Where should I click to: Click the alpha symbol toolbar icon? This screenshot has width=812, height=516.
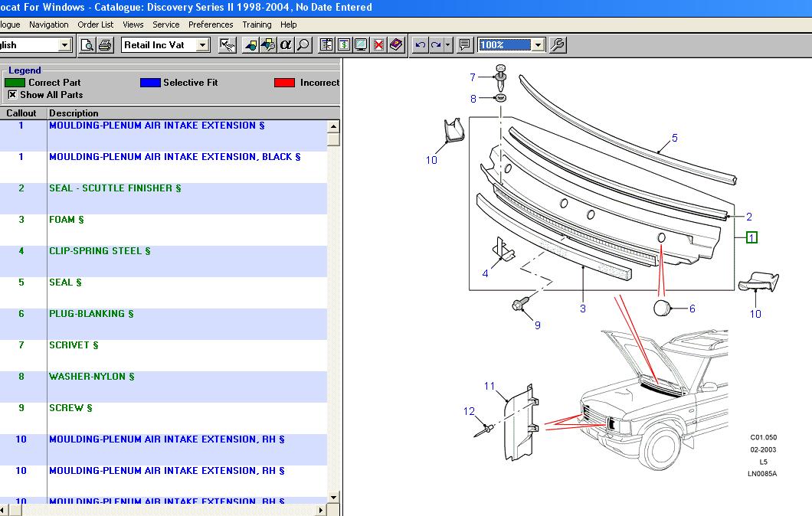coord(286,45)
